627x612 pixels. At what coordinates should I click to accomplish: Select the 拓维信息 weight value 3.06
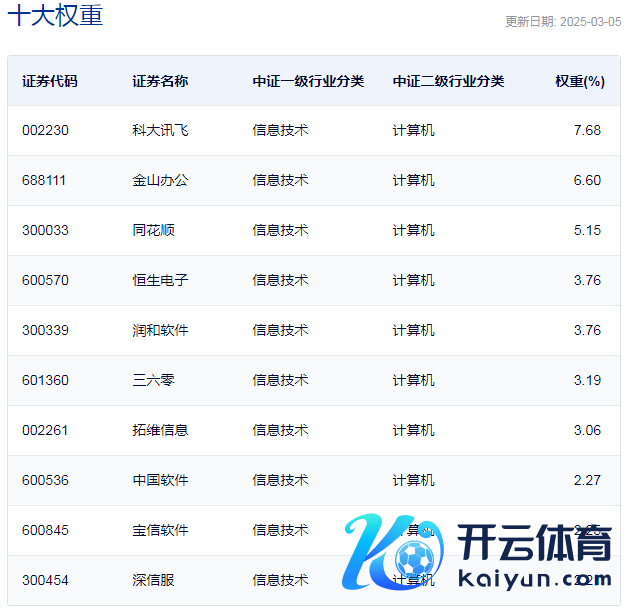587,430
